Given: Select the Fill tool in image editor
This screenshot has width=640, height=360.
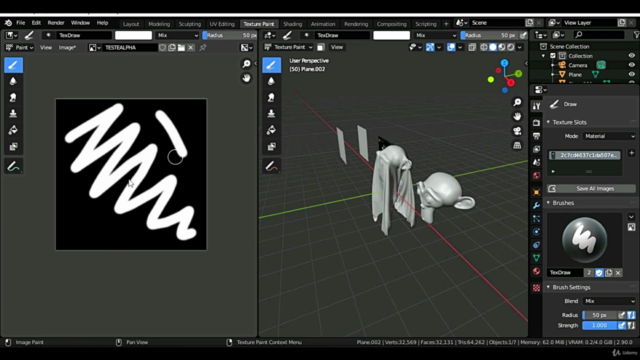Looking at the screenshot, I should pyautogui.click(x=13, y=130).
